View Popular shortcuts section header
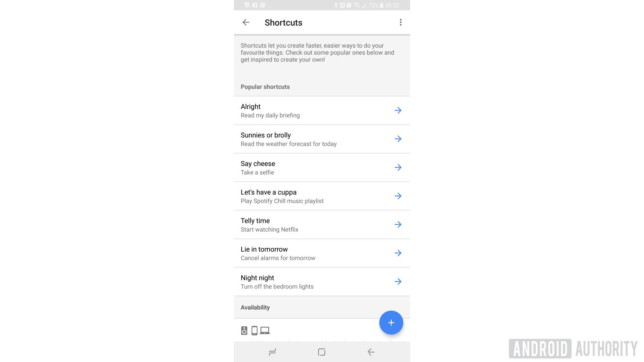This screenshot has height=362, width=644. (x=265, y=86)
